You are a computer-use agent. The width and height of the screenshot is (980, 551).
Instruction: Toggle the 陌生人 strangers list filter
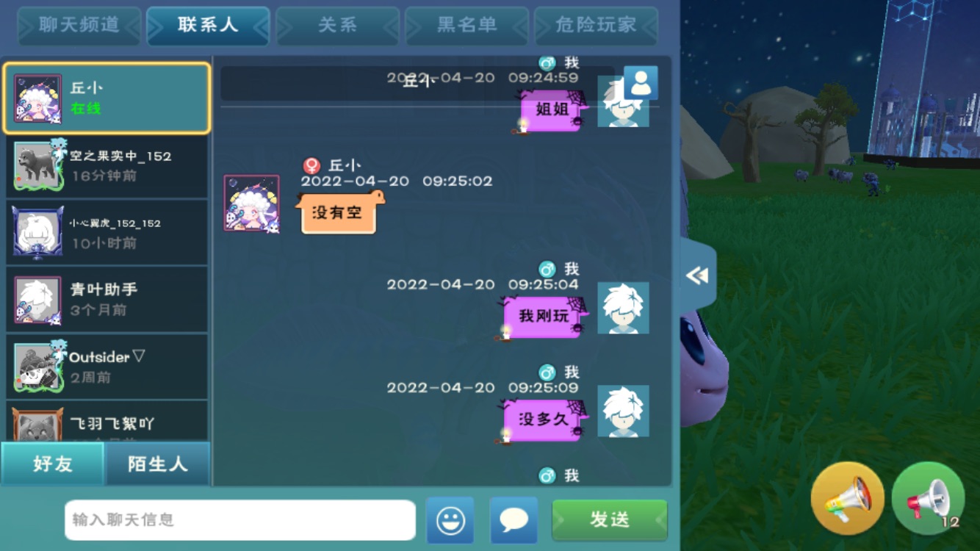point(158,464)
